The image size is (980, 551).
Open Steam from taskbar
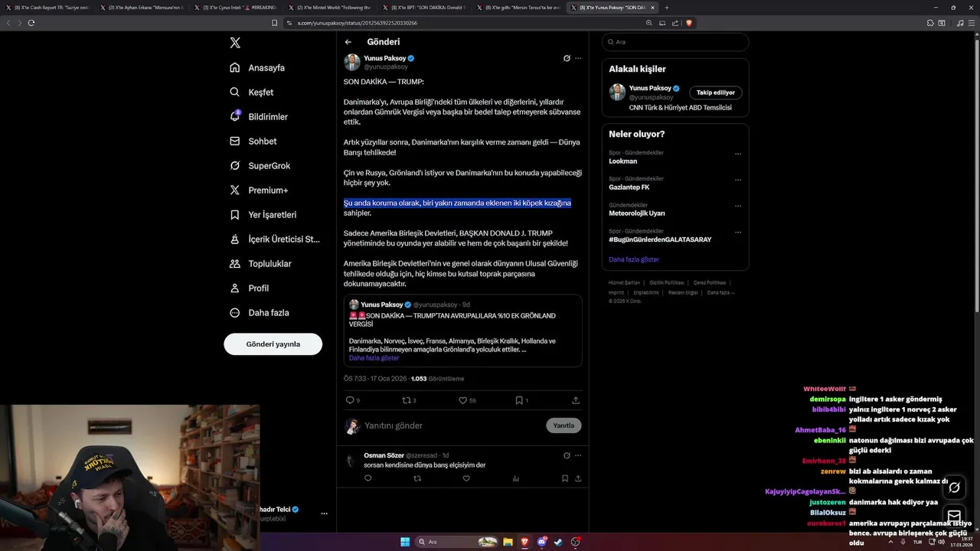[x=558, y=542]
